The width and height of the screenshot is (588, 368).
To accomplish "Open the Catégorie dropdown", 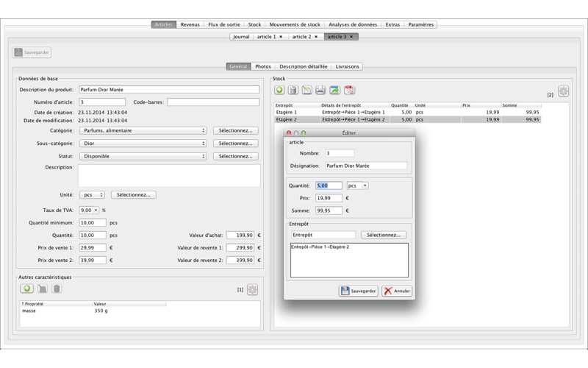I will [x=143, y=131].
